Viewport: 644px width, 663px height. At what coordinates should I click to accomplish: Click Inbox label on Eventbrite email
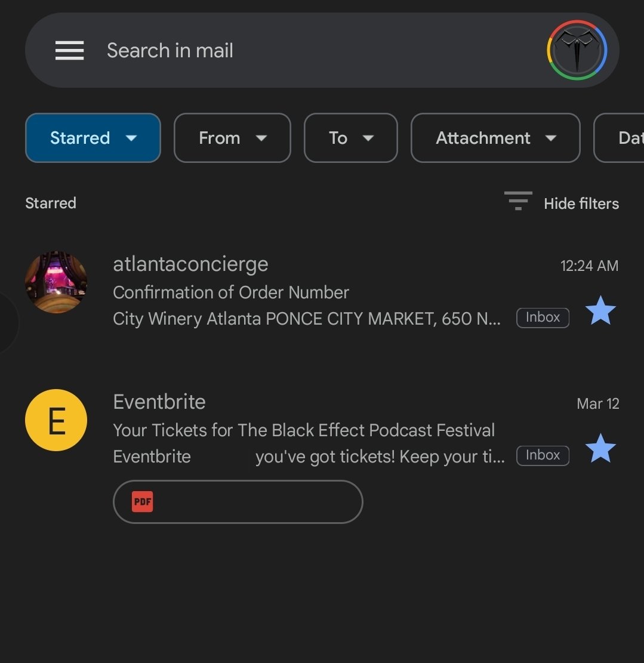[543, 455]
